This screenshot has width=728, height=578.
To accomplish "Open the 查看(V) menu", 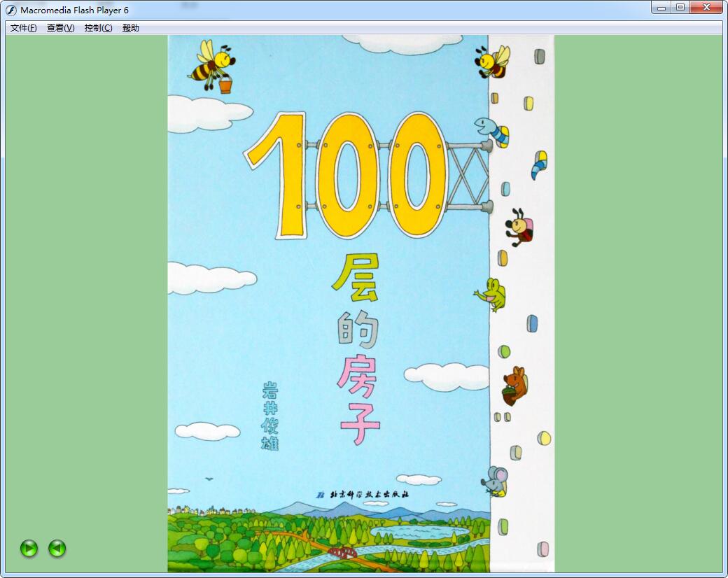I will point(60,28).
